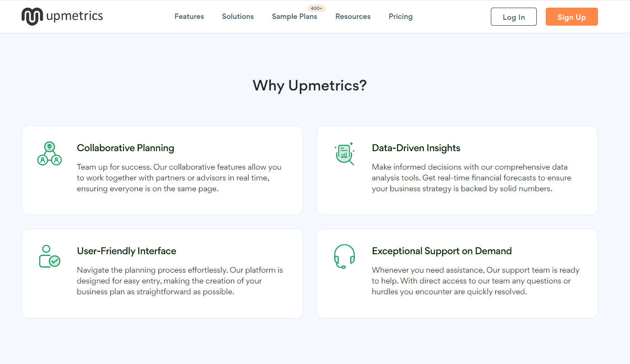Click the solid numbers link
Screen dimensions: 630x364
coord(526,189)
